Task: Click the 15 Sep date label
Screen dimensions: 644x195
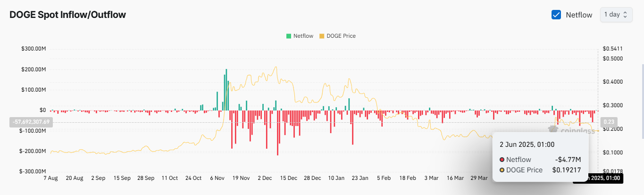Action: click(x=122, y=178)
